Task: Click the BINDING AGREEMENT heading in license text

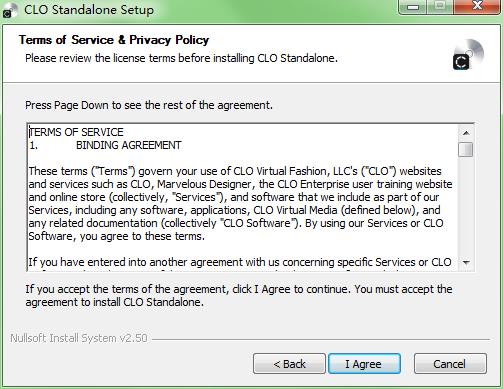Action: pos(129,145)
